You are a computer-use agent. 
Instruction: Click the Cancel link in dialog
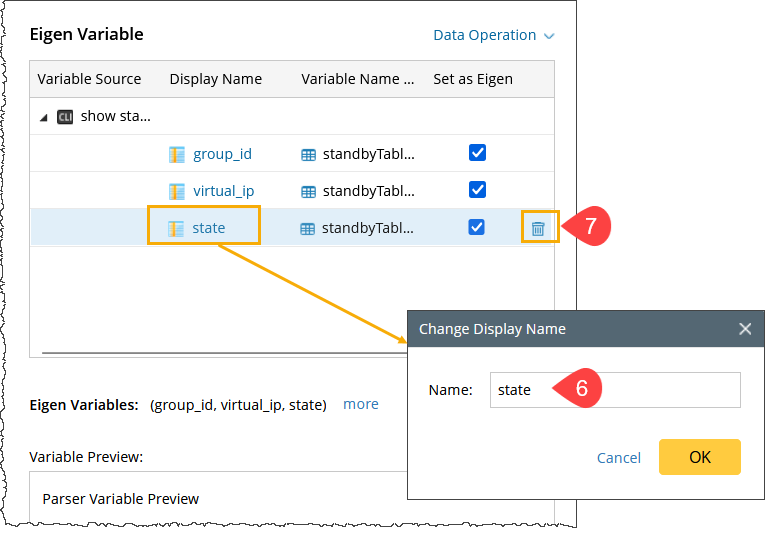(618, 457)
